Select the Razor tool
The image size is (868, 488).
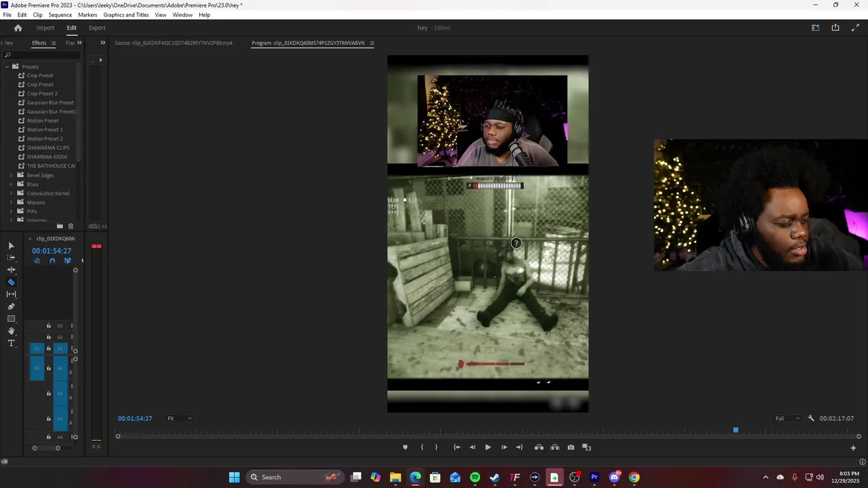[11, 282]
